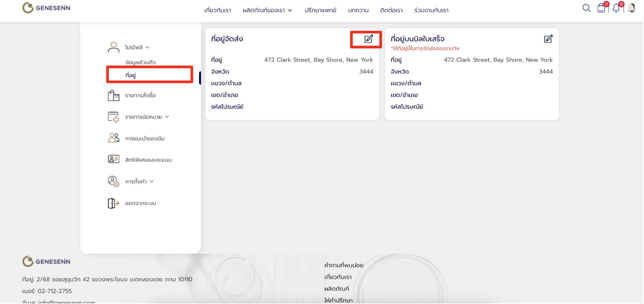Click the GENESENN logo in header
This screenshot has width=644, height=304.
coord(46,8)
